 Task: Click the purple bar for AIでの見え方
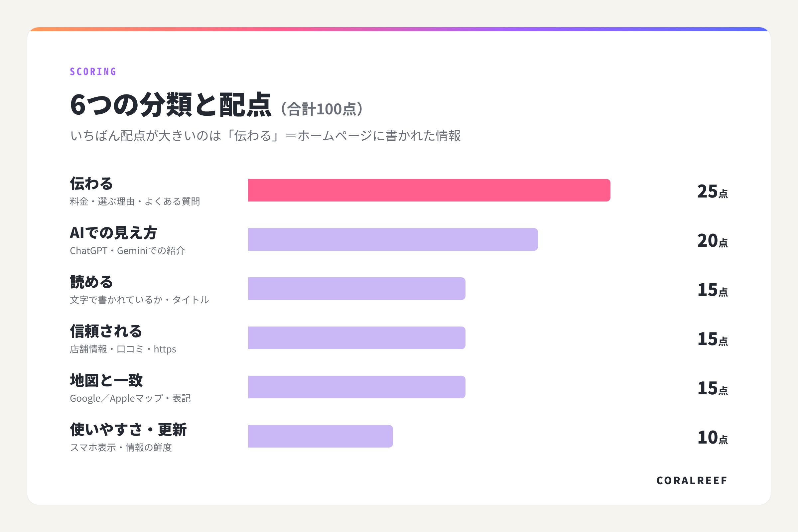(x=393, y=239)
